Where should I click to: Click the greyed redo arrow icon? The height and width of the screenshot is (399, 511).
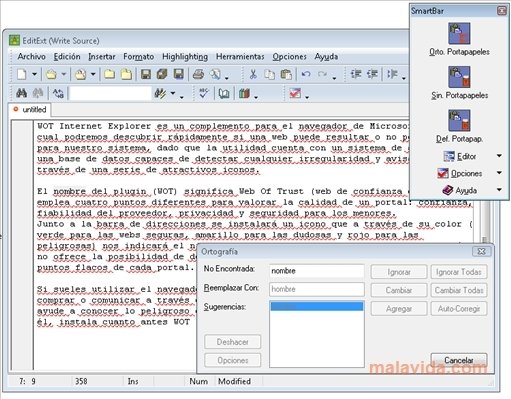pyautogui.click(x=322, y=74)
